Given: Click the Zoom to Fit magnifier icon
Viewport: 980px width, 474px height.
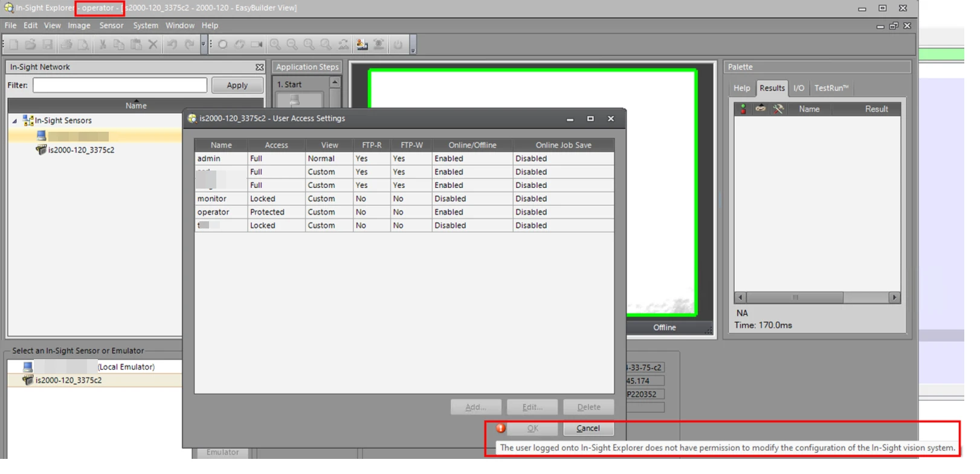Looking at the screenshot, I should coord(326,45).
